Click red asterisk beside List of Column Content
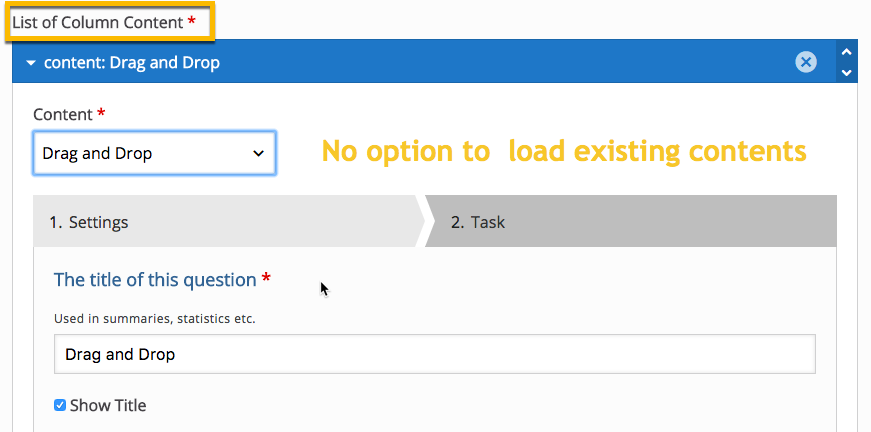This screenshot has height=432, width=871. pyautogui.click(x=192, y=21)
